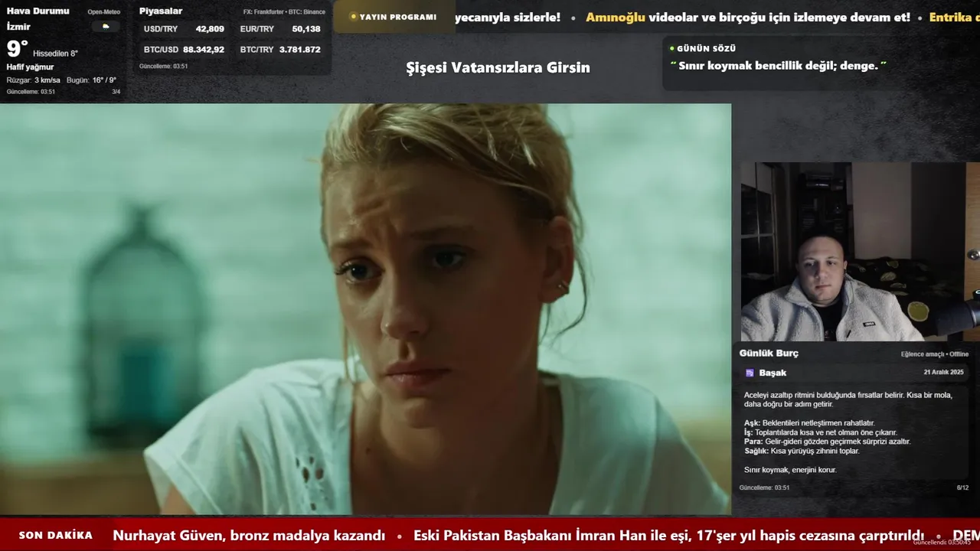Click the 9° temperature reading
Viewport: 980px width, 551px height.
(17, 49)
